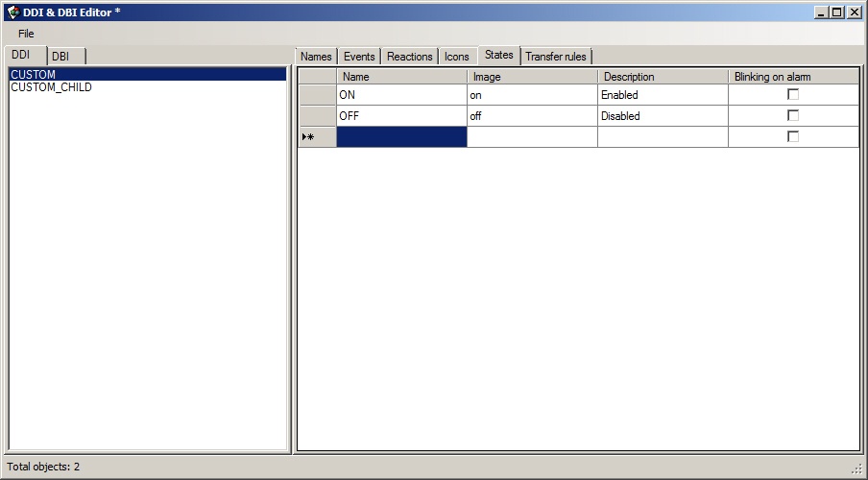Select the Enabled description cell
The height and width of the screenshot is (480, 868).
pos(663,95)
